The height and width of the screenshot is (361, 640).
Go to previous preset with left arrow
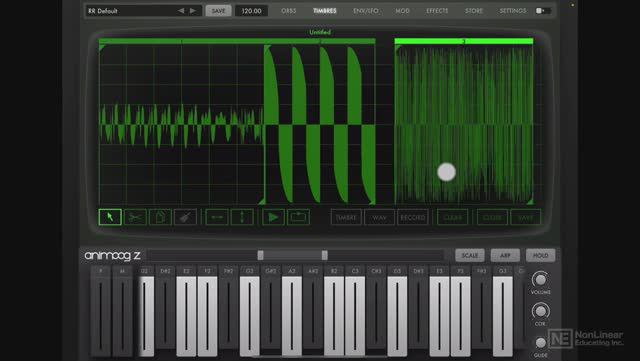[x=180, y=11]
